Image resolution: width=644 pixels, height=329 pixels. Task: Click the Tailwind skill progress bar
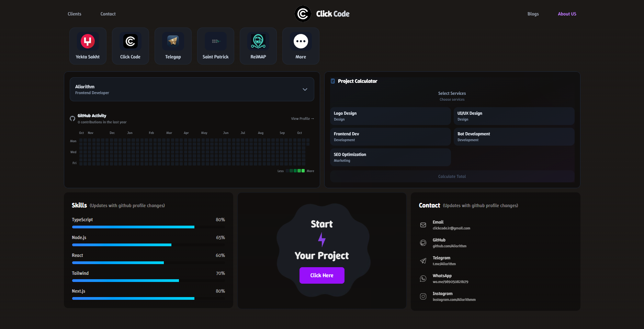(x=148, y=281)
